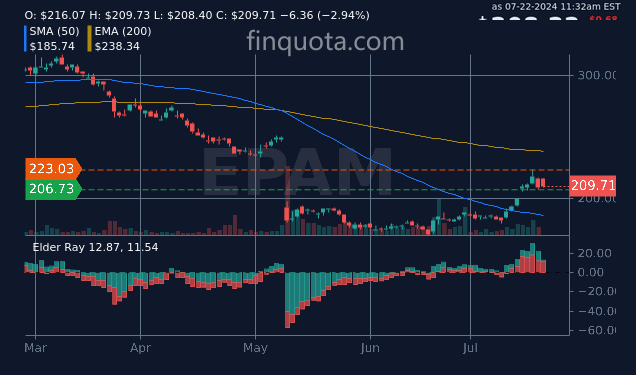
Task: Click the May axis label
Action: pos(255,348)
